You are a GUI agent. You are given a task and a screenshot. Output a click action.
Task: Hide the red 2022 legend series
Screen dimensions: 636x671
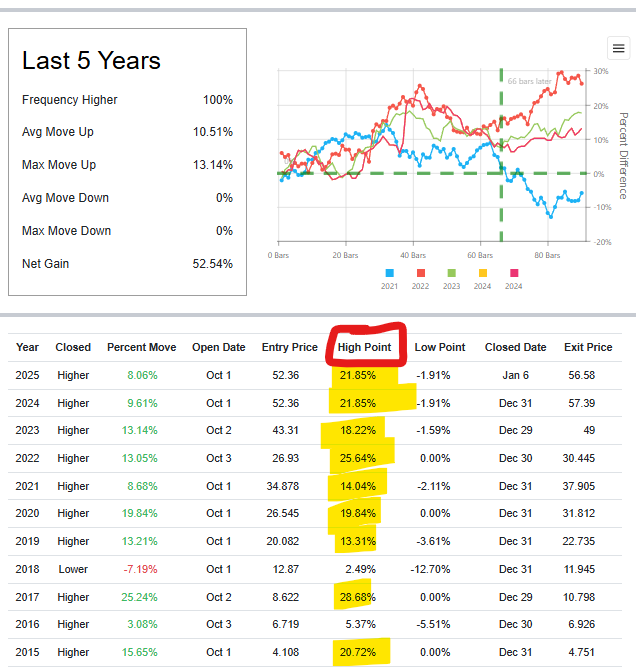[422, 272]
